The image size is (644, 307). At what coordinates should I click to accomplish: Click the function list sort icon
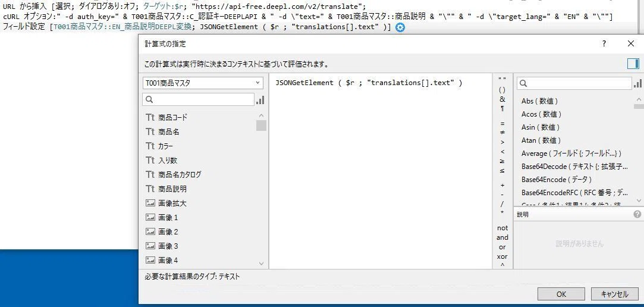point(637,83)
